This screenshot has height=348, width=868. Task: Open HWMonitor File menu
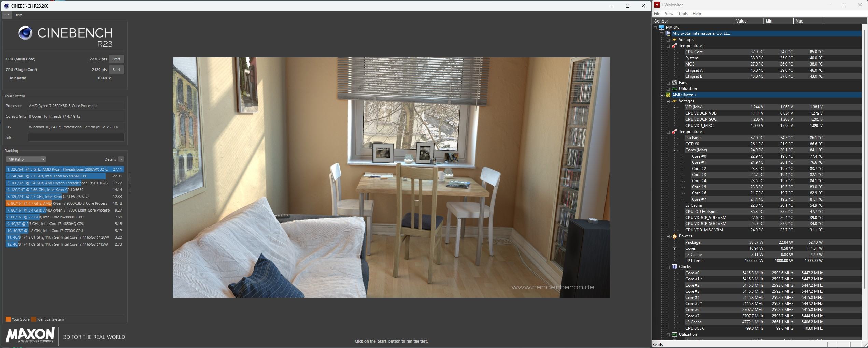point(657,14)
